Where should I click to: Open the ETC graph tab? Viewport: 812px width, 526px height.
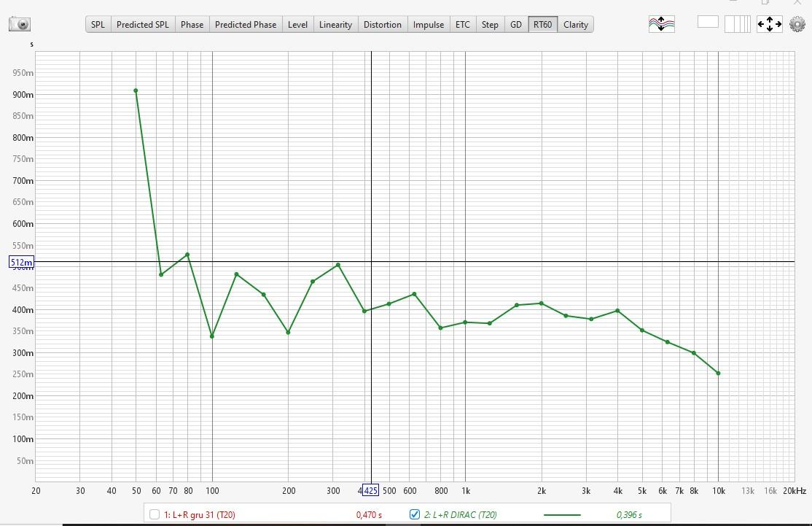[x=463, y=24]
